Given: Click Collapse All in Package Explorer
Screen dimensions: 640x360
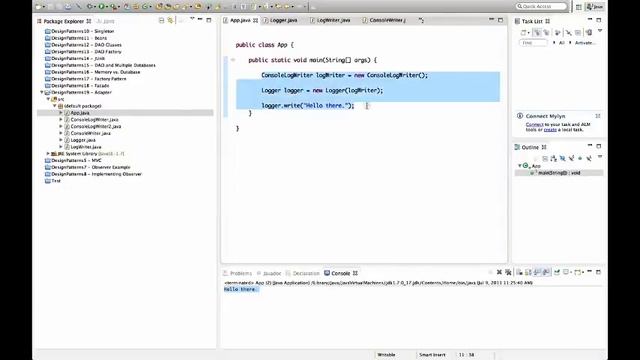Looking at the screenshot, I should pos(162,20).
